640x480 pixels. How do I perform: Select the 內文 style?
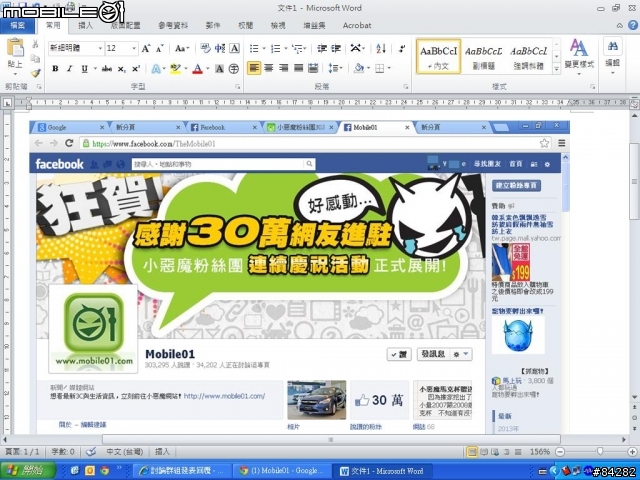[x=439, y=56]
